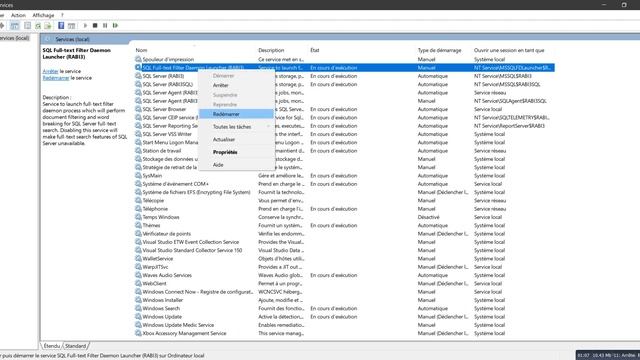Click NT Service\ReportServer$RABI3 cell
This screenshot has height=360, width=640.
coord(509,126)
